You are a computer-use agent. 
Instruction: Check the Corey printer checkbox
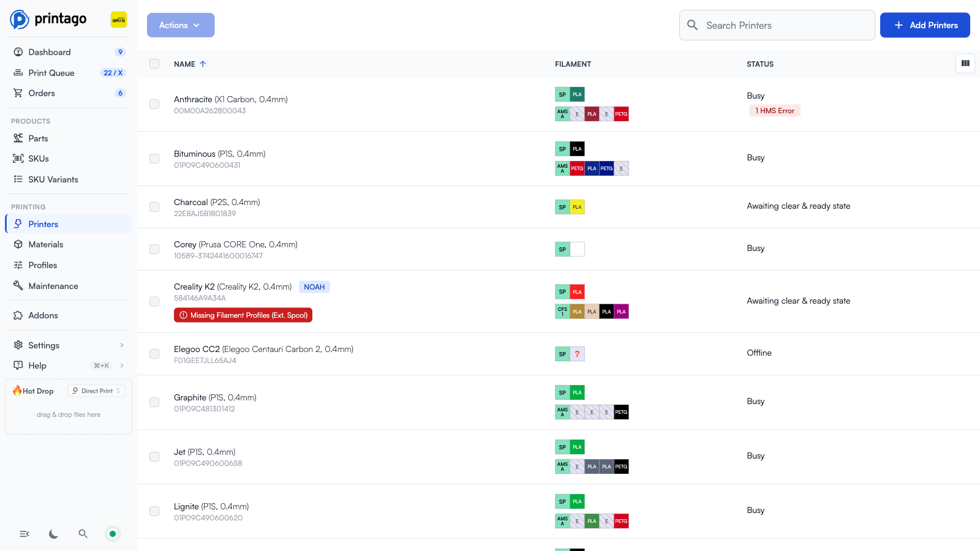tap(154, 249)
